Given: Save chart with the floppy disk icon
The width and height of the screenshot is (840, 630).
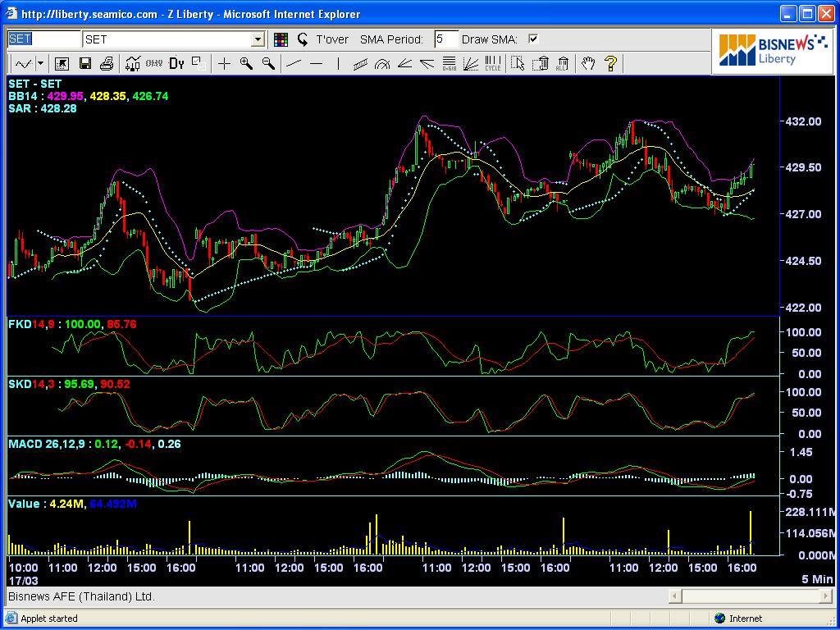Looking at the screenshot, I should pyautogui.click(x=84, y=64).
